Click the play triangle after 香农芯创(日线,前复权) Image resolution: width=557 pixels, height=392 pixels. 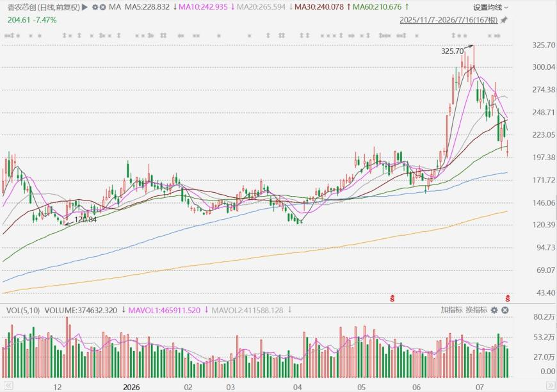pos(85,7)
